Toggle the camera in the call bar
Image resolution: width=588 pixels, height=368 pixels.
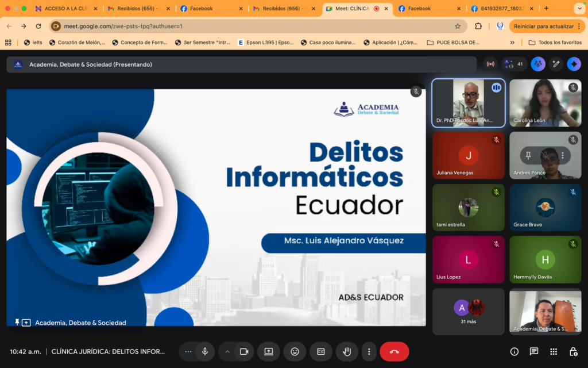pyautogui.click(x=244, y=351)
